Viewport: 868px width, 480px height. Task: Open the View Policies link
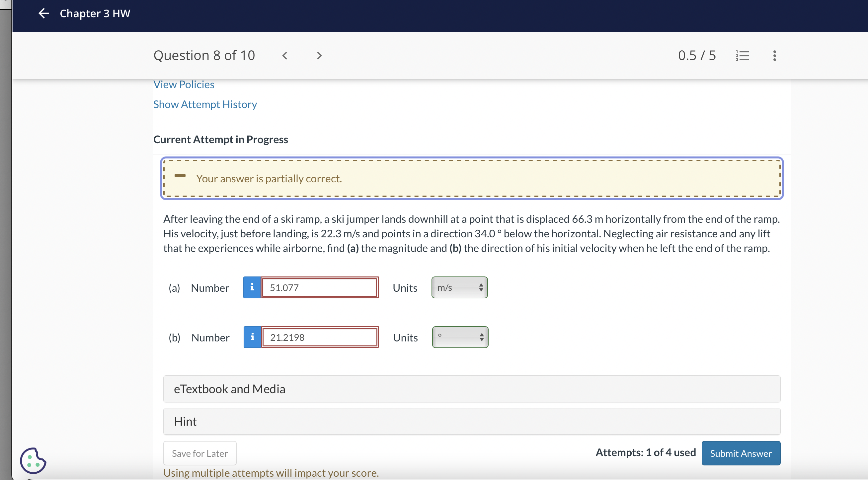click(x=184, y=85)
